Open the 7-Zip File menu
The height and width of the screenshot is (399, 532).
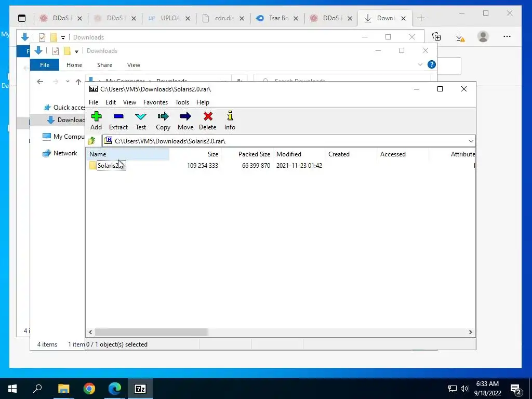tap(94, 102)
